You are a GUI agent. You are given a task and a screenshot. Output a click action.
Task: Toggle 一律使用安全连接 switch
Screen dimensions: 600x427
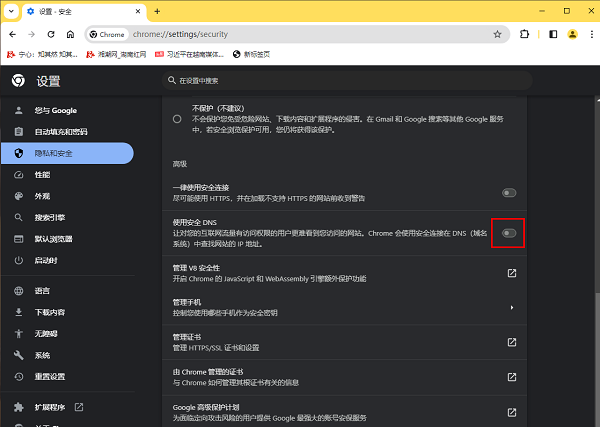click(509, 192)
